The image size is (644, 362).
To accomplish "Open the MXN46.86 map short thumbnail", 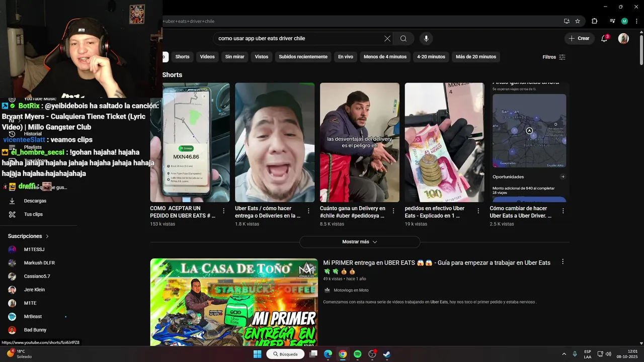I will click(x=190, y=142).
